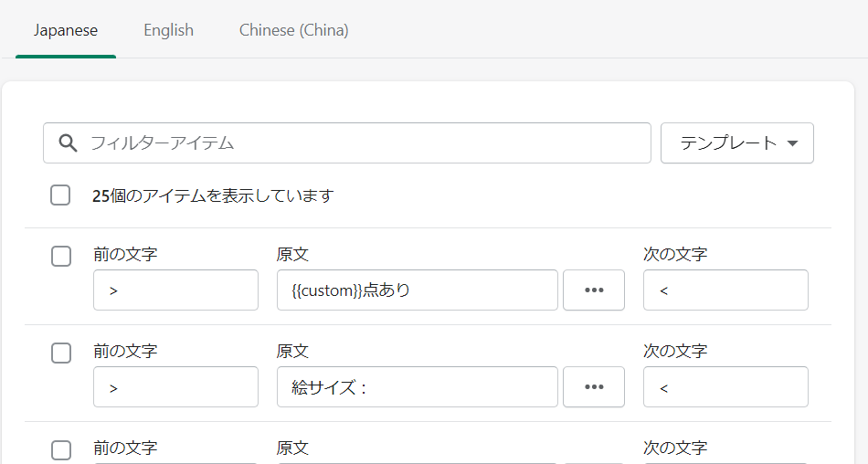Click 前の文字 field in {{custom}}点あり row
The image size is (868, 464).
tap(175, 290)
